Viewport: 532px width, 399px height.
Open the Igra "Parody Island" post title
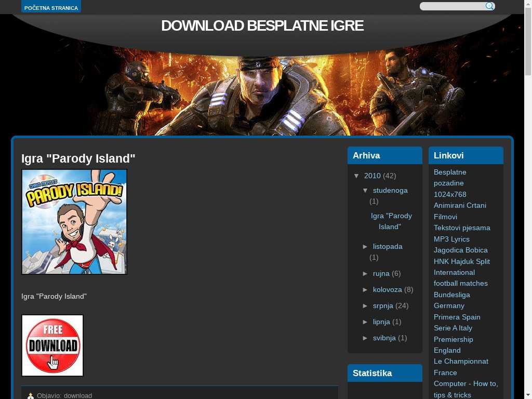(78, 158)
